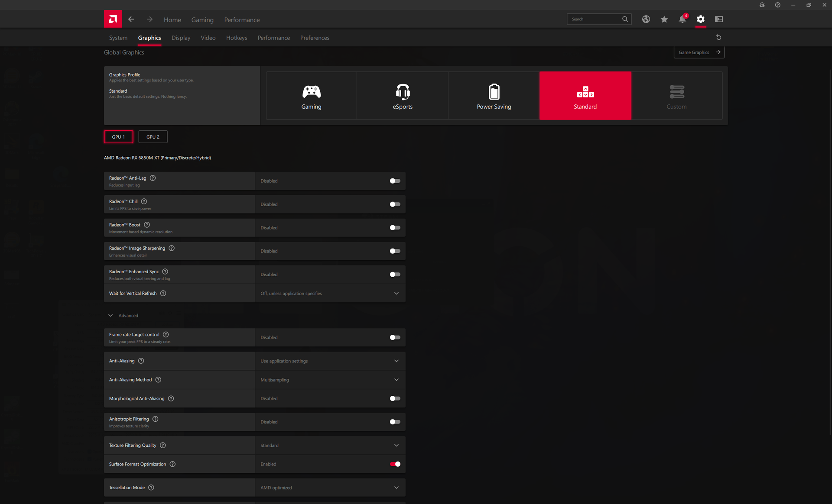Click the reset settings arrow icon

(718, 38)
